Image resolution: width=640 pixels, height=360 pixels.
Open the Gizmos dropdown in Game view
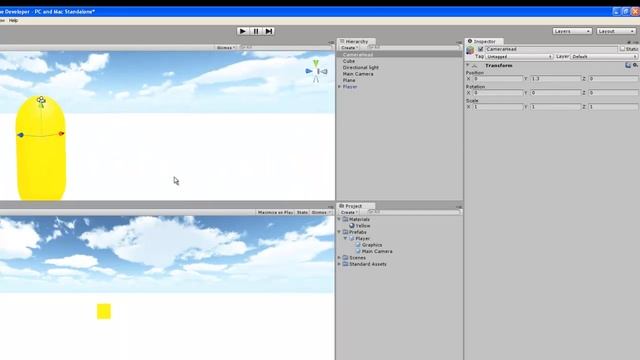[321, 212]
